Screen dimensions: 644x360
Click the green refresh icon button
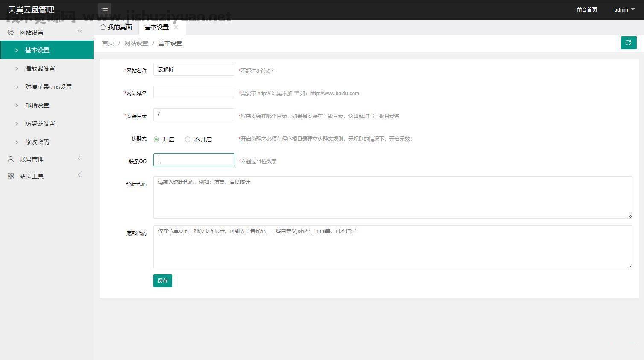pos(629,43)
